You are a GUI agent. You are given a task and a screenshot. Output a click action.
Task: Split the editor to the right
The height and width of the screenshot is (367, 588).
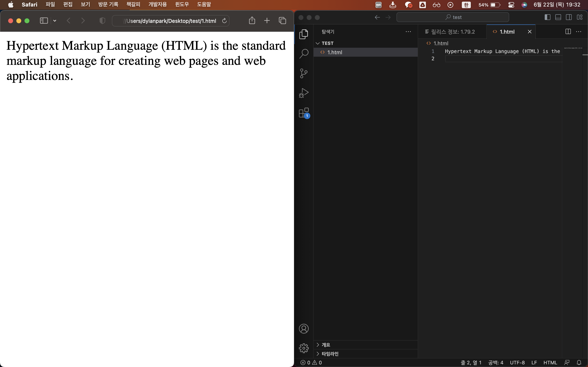click(568, 32)
